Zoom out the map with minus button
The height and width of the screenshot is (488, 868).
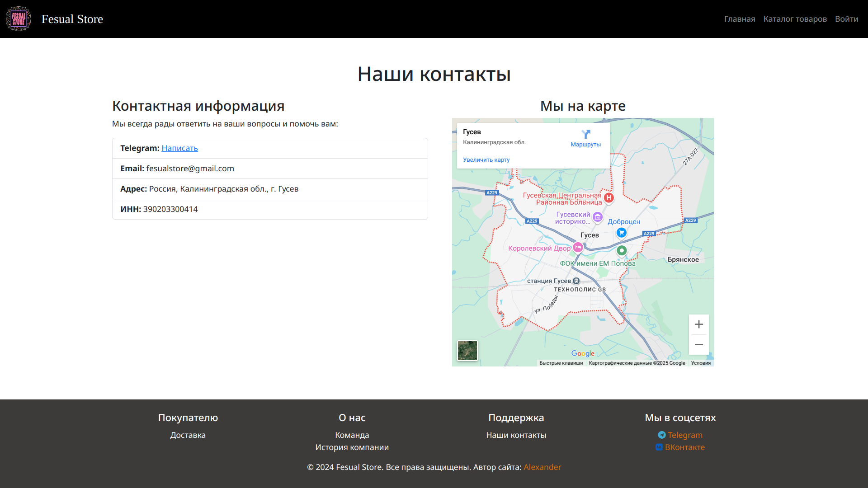pyautogui.click(x=698, y=345)
